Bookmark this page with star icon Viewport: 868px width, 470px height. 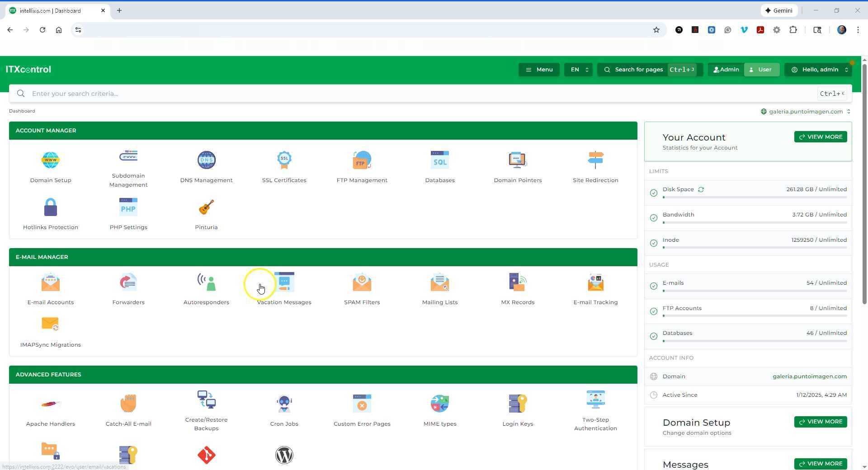click(x=656, y=30)
